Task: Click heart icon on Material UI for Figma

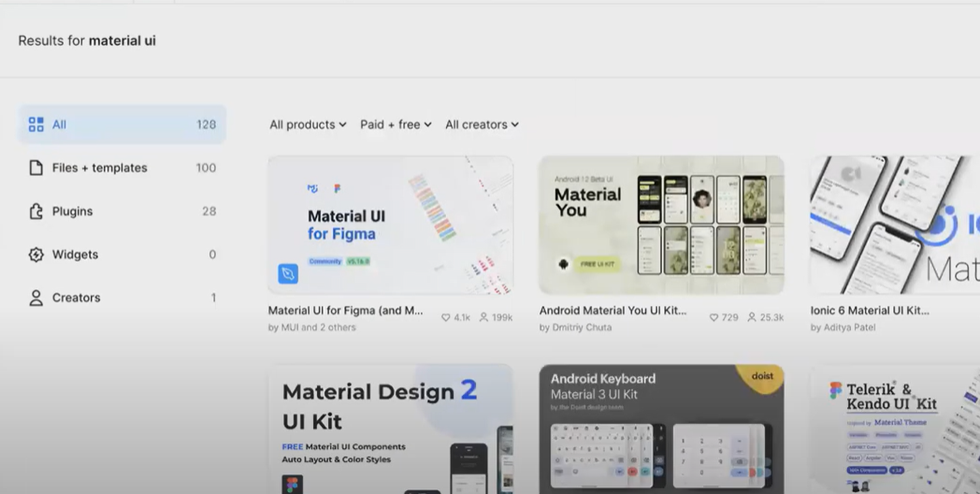Action: [446, 318]
